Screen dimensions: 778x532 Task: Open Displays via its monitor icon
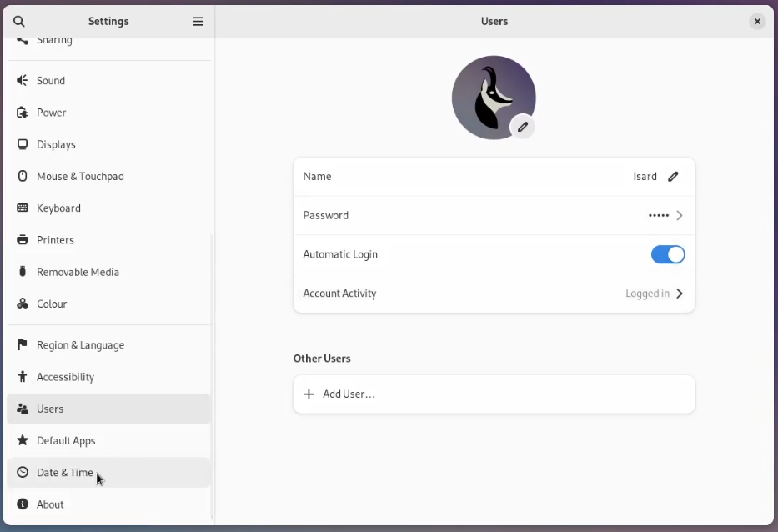click(23, 144)
